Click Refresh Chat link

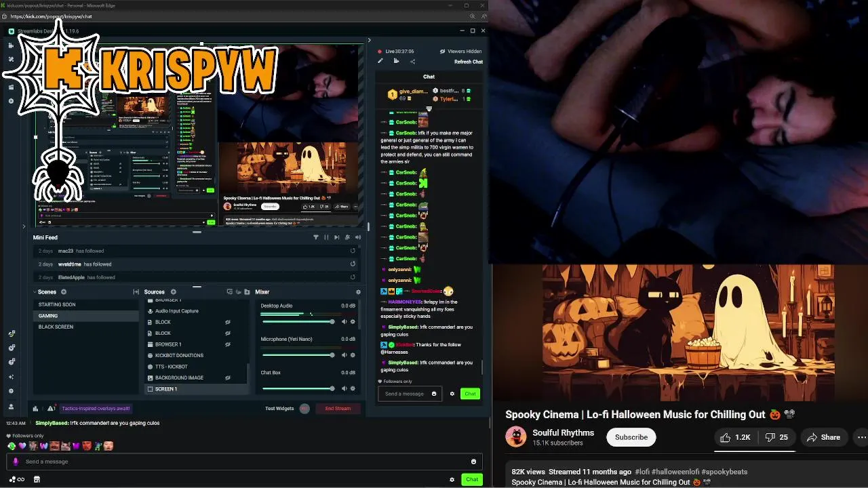point(469,62)
